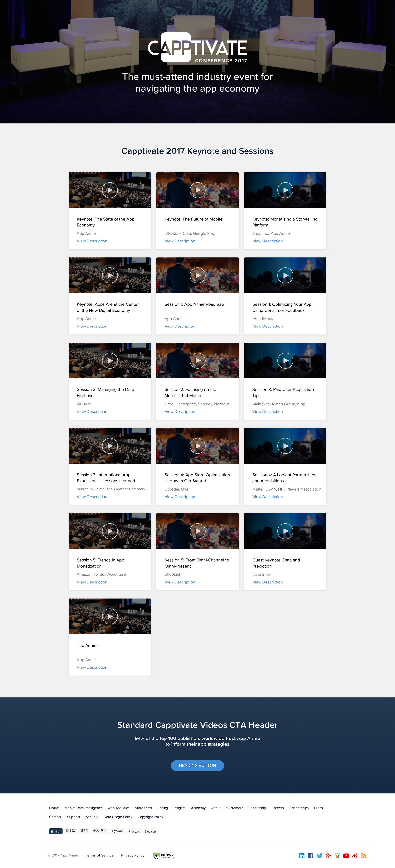Switch language to Русский
The height and width of the screenshot is (868, 395).
click(x=118, y=831)
